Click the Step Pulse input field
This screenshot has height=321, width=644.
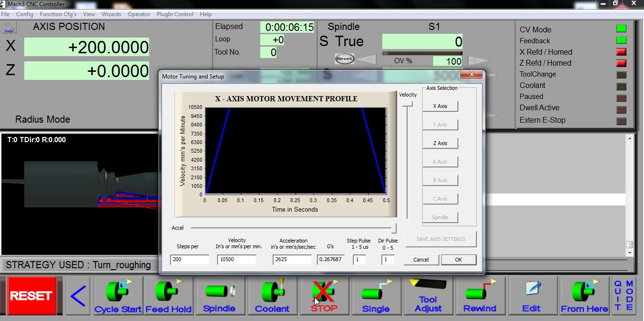tap(360, 260)
